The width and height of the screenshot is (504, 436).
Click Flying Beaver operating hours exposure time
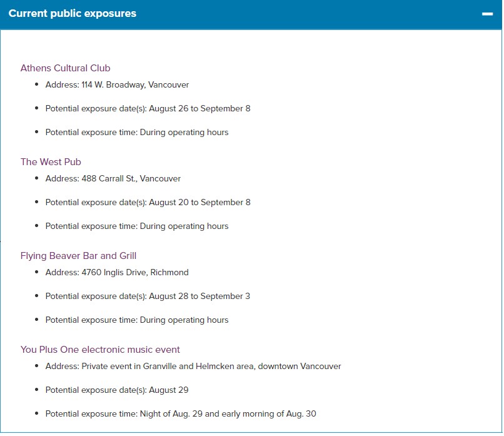coord(137,320)
